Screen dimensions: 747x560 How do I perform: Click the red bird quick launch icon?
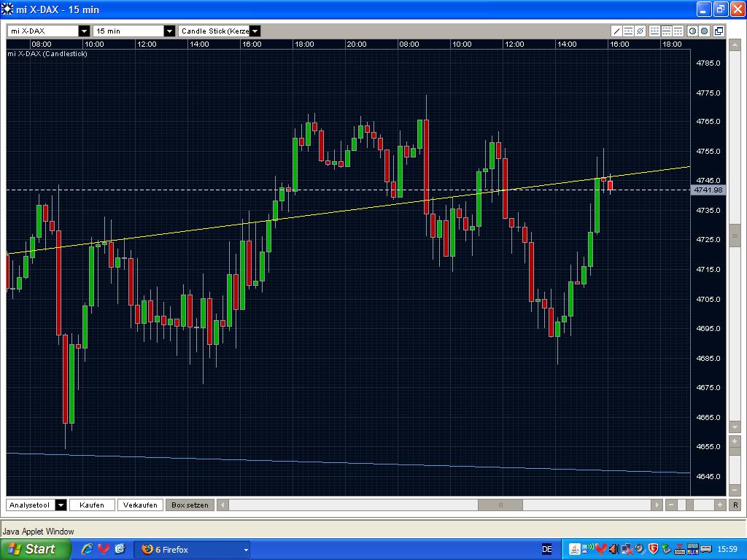pyautogui.click(x=104, y=549)
